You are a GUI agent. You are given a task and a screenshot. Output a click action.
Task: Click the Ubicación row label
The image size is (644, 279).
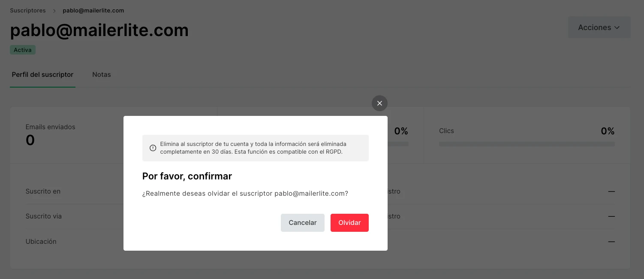(x=41, y=242)
